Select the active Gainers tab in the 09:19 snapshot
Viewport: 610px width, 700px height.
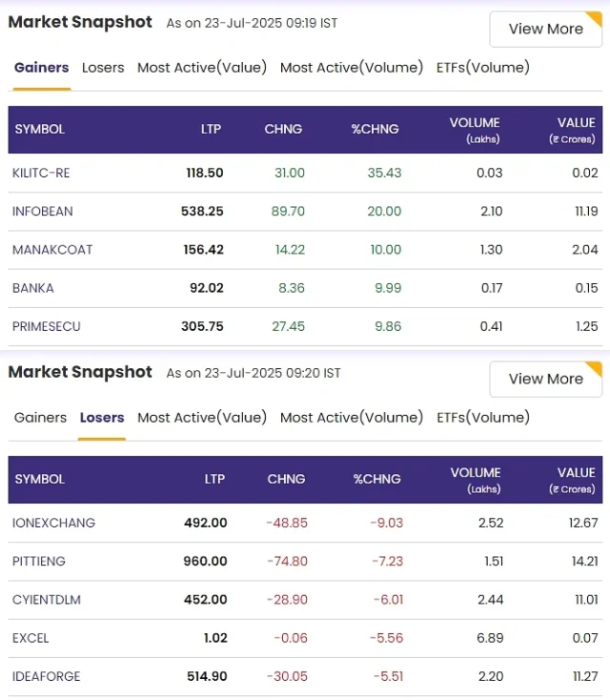42,68
